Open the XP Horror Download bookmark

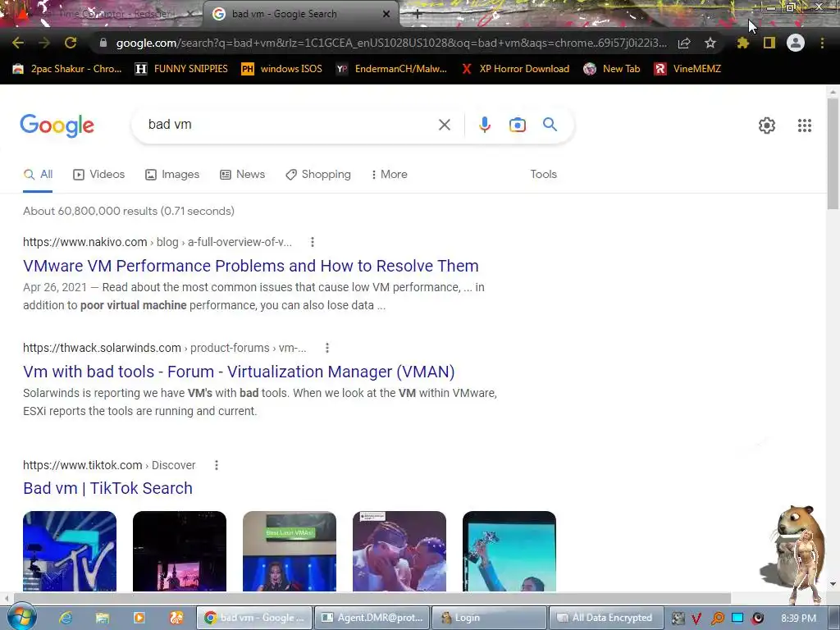pyautogui.click(x=515, y=69)
